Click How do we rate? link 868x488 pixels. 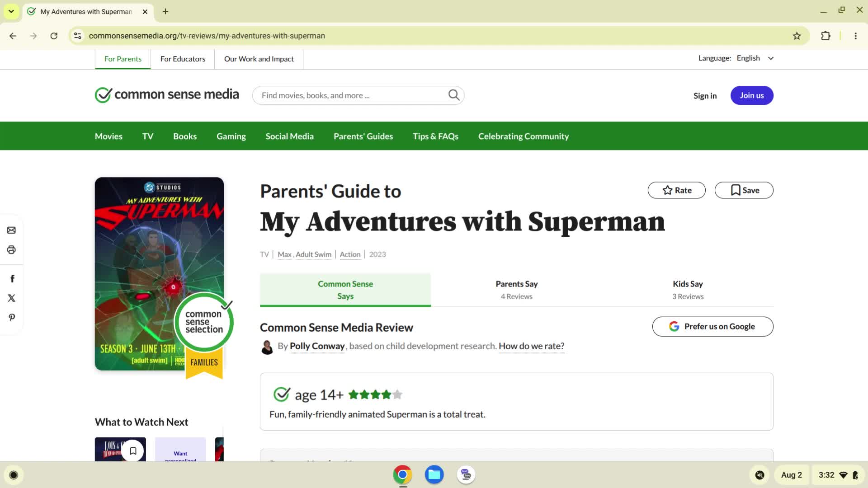click(x=531, y=346)
